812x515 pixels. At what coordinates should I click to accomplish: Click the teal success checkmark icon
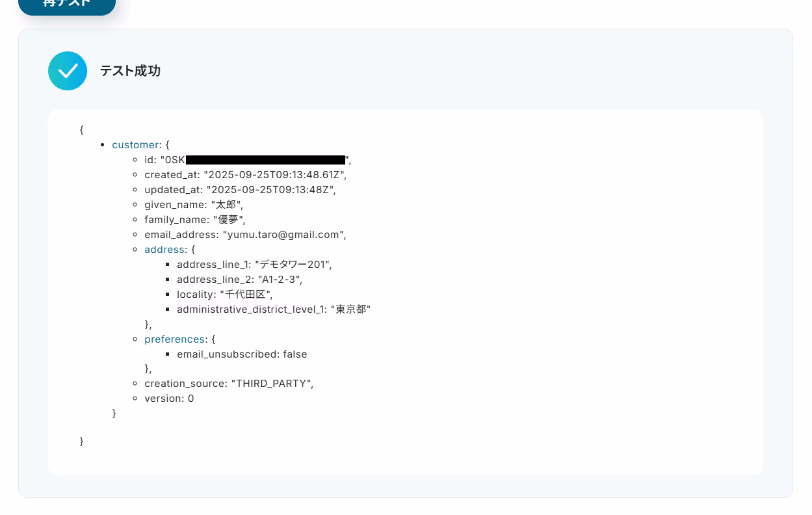68,71
